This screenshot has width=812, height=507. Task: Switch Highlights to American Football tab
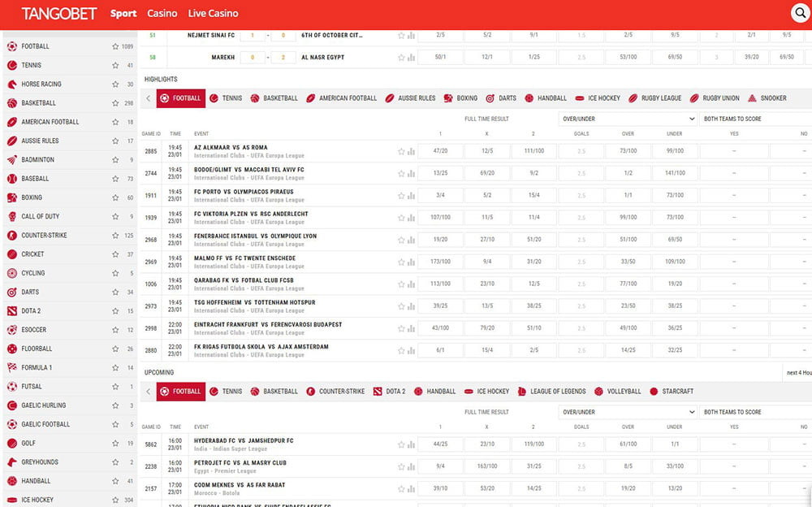pyautogui.click(x=341, y=98)
